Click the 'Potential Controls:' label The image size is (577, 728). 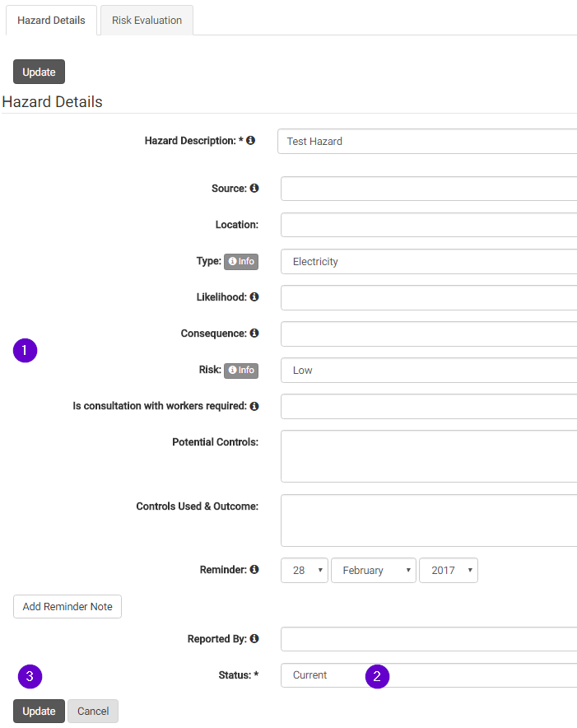216,442
